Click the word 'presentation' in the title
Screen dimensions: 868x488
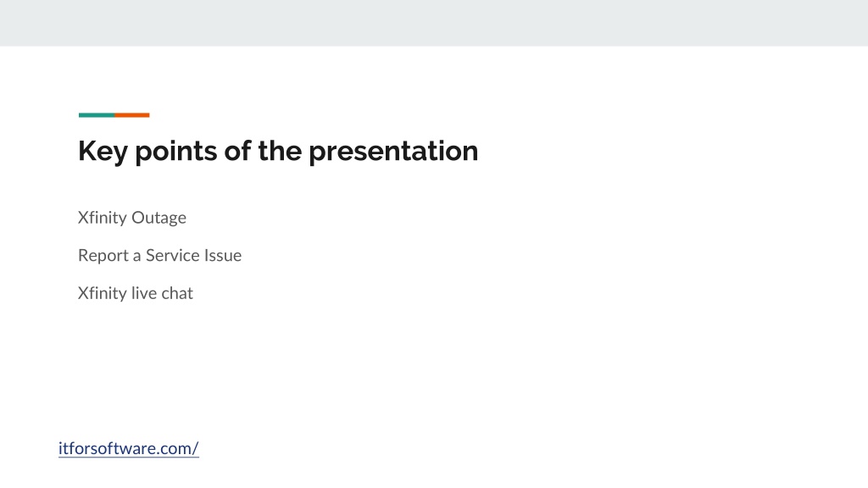(x=393, y=151)
